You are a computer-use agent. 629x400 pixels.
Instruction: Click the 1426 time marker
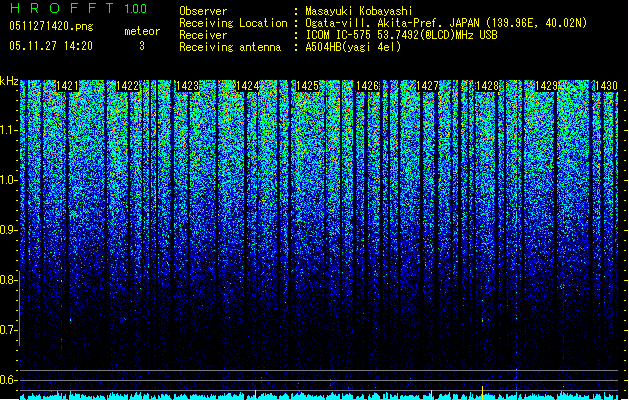point(367,86)
